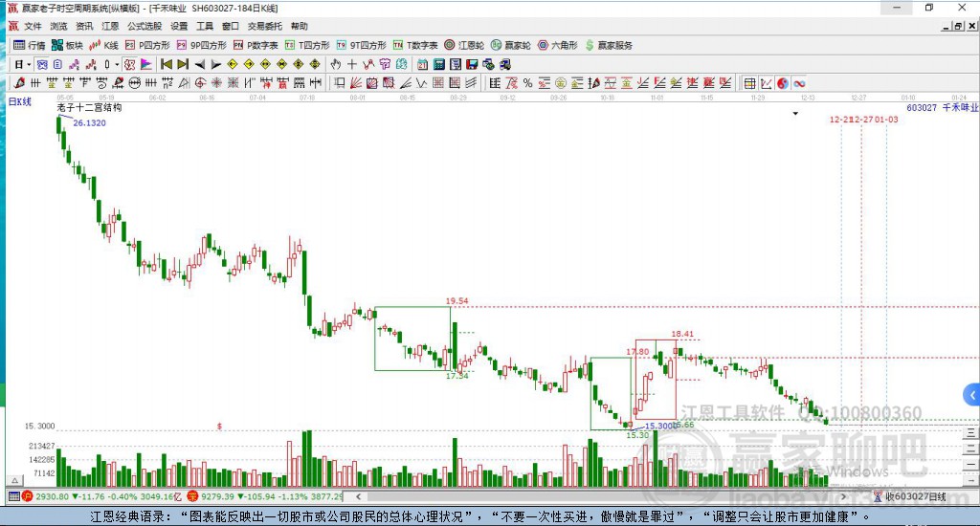The width and height of the screenshot is (980, 526).
Task: Open the 资讯 menu
Action: [84, 26]
